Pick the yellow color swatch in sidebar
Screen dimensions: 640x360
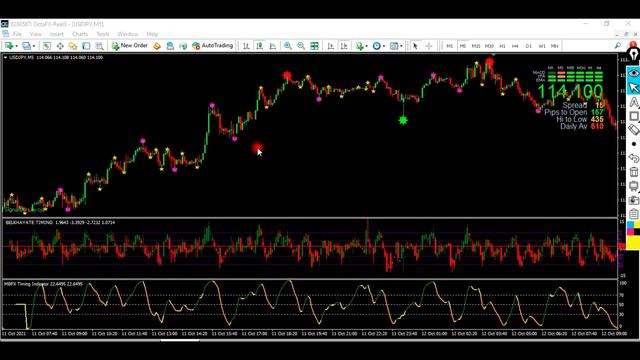633,243
